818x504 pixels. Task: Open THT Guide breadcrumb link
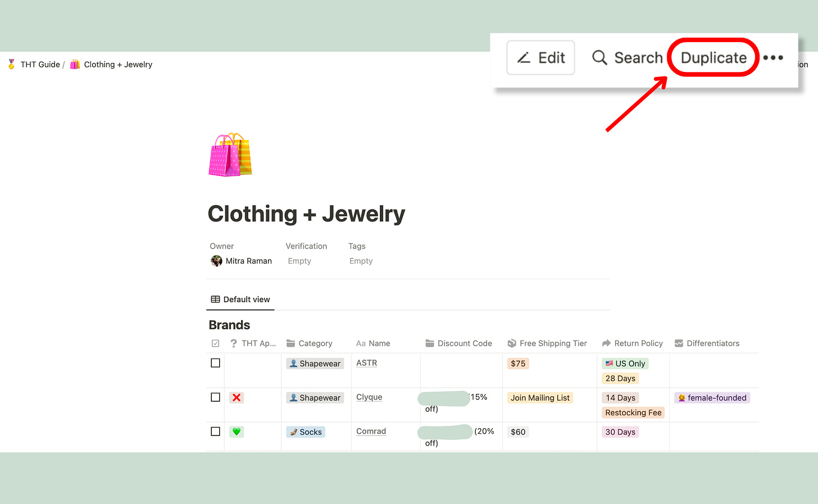coord(40,65)
